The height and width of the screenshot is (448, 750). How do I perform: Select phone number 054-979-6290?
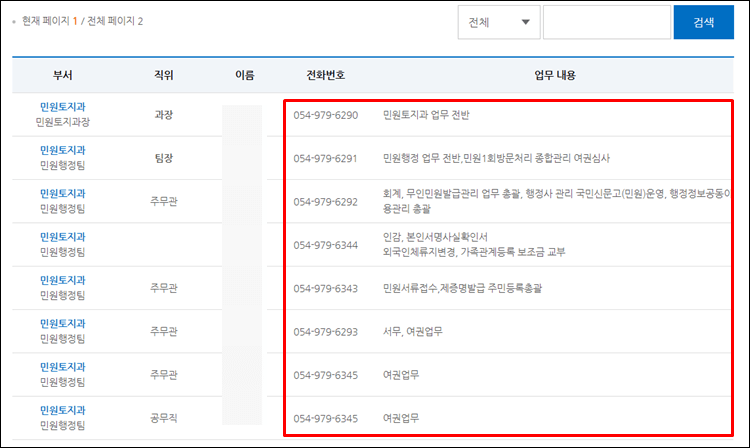tap(326, 115)
